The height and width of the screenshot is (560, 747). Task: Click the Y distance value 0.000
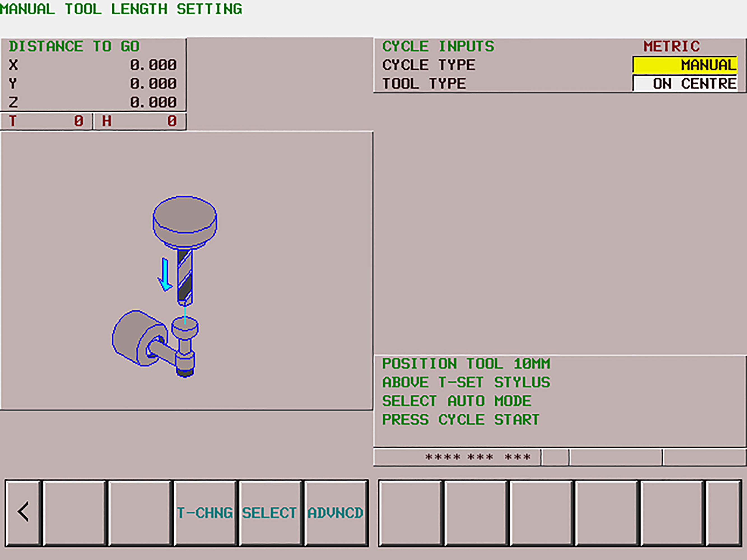pos(153,83)
